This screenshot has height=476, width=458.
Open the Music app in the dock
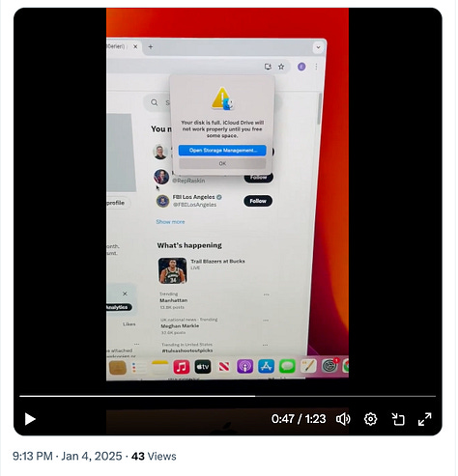182,367
